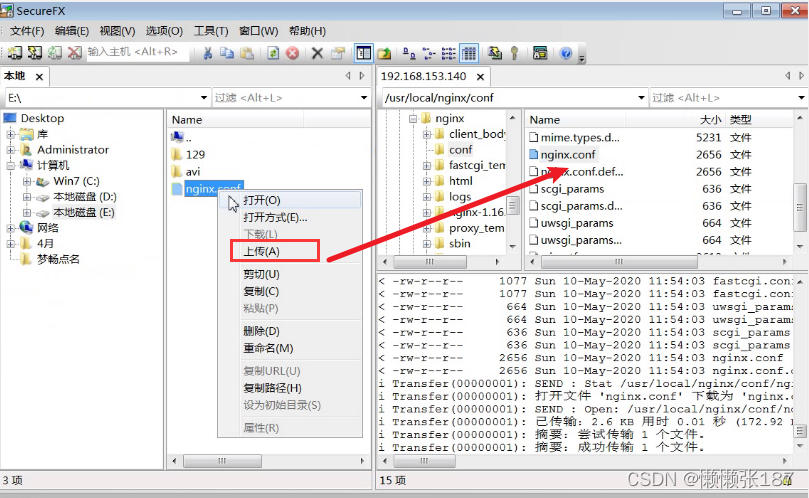
Task: Collapse the 计算机 tree node
Action: click(x=10, y=165)
